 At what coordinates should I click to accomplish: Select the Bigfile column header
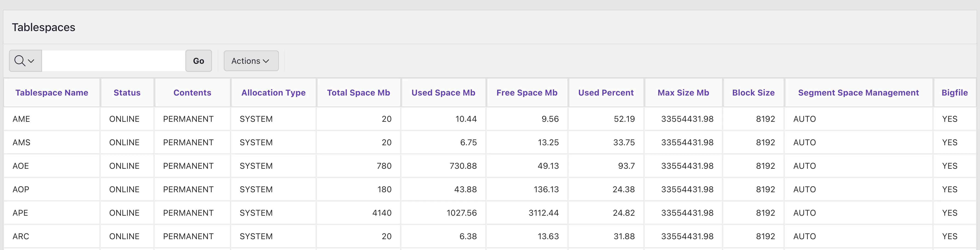954,92
